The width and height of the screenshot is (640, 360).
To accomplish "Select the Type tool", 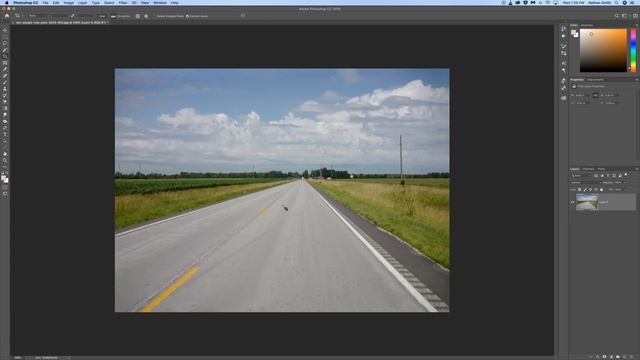I will coord(5,135).
